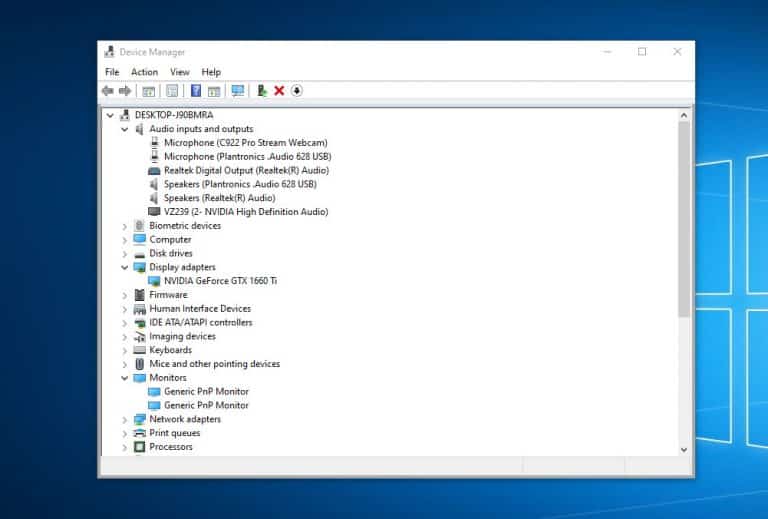This screenshot has height=519, width=768.
Task: Expand the Human Interface Devices chevron
Action: pos(124,309)
